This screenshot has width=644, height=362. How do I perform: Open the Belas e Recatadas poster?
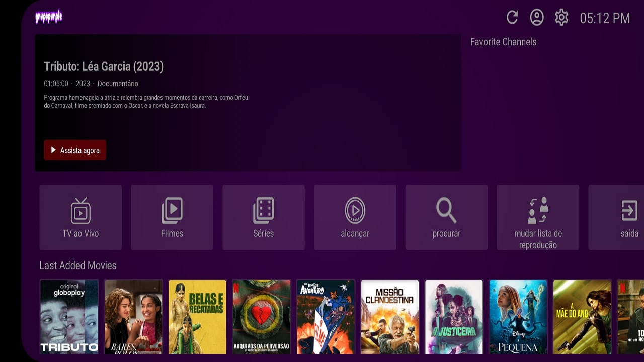tap(197, 317)
